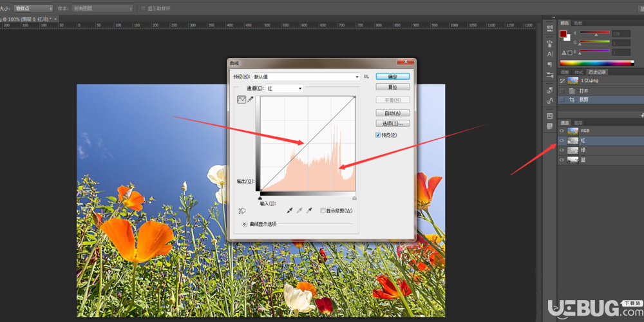Viewport: 644px width, 322px height.
Task: Open the 通道 channel dropdown showing 红
Action: point(284,88)
